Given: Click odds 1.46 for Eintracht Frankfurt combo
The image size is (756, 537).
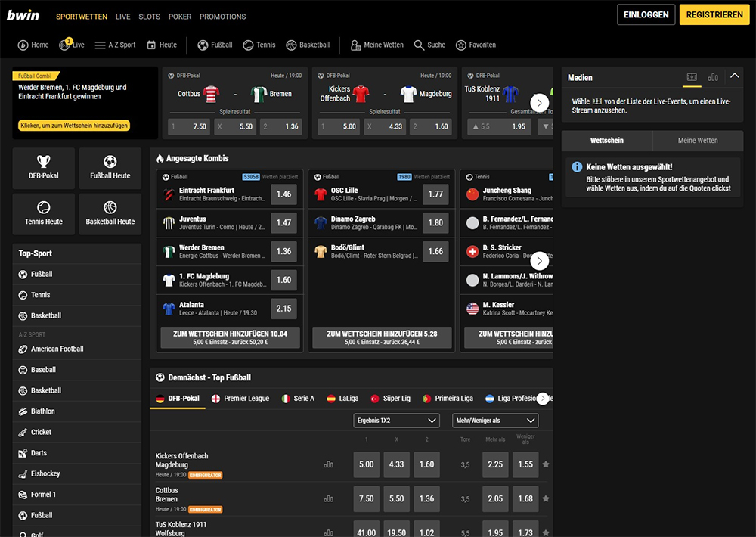Looking at the screenshot, I should click(283, 194).
